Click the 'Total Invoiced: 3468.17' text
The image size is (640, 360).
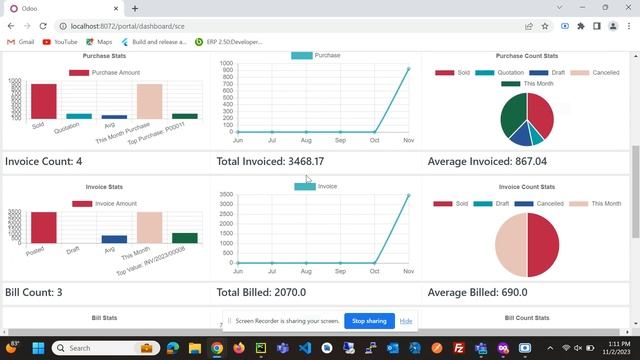tap(270, 161)
